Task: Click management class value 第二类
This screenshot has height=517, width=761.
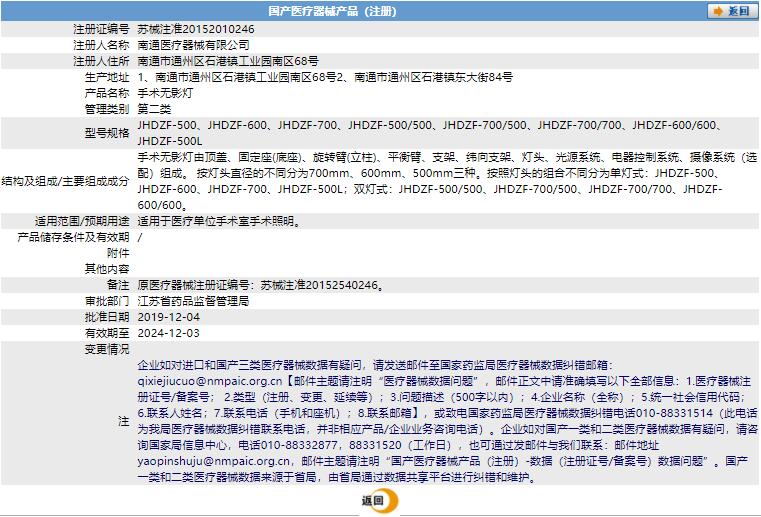Action: click(x=154, y=109)
